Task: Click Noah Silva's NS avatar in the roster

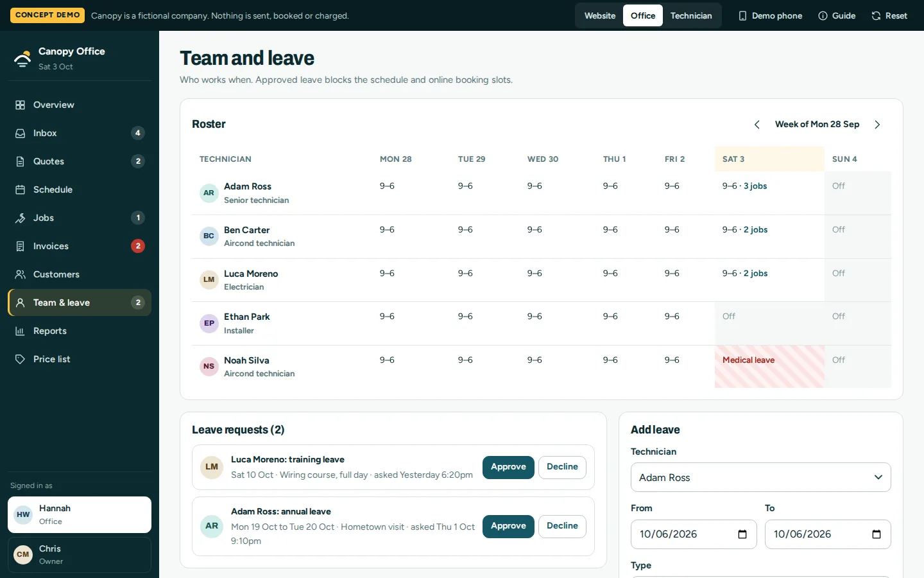Action: click(x=209, y=367)
